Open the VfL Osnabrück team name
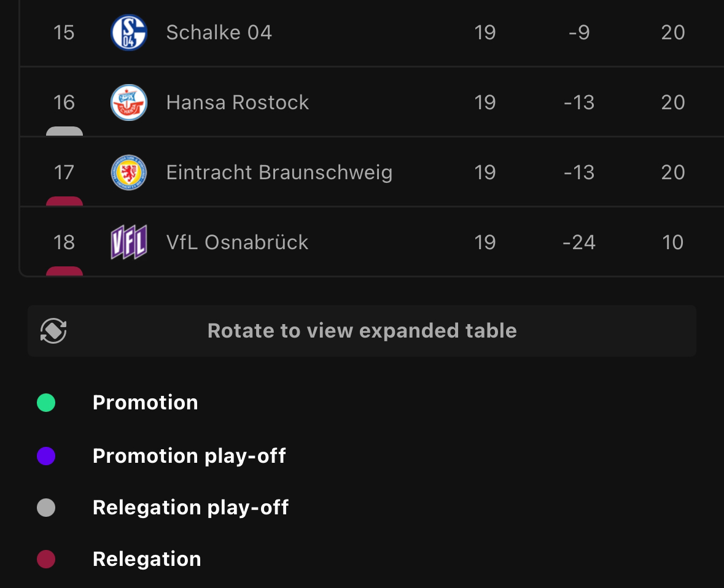 pyautogui.click(x=237, y=242)
